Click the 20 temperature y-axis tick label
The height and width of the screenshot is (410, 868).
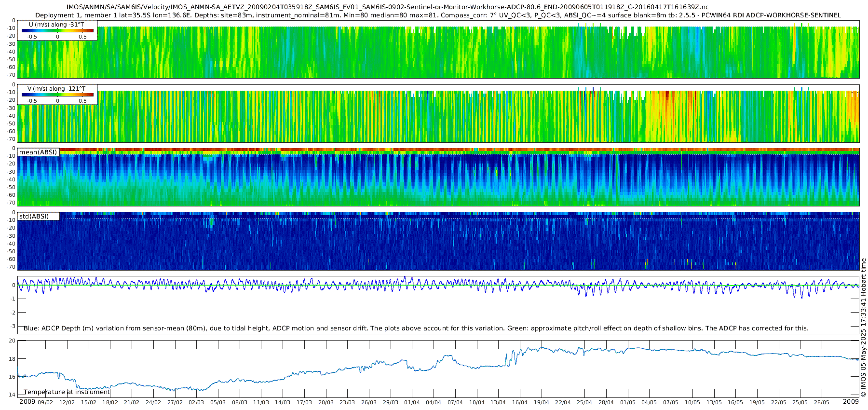point(12,341)
